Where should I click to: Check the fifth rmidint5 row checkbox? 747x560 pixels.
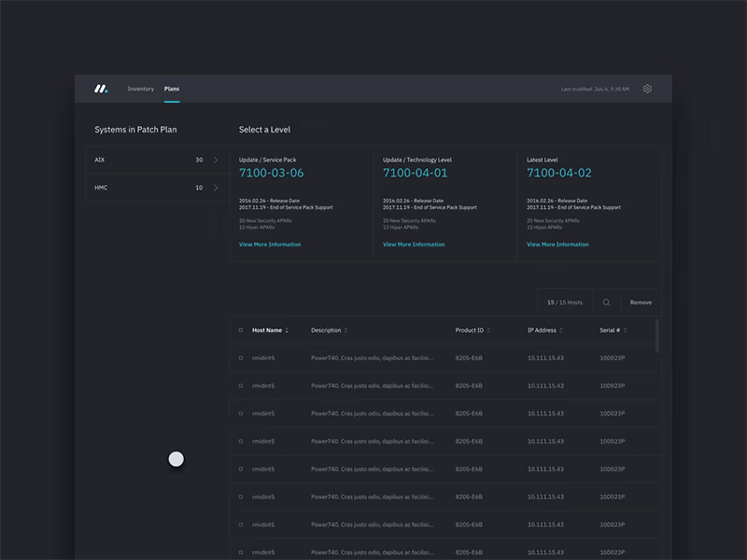(x=241, y=469)
